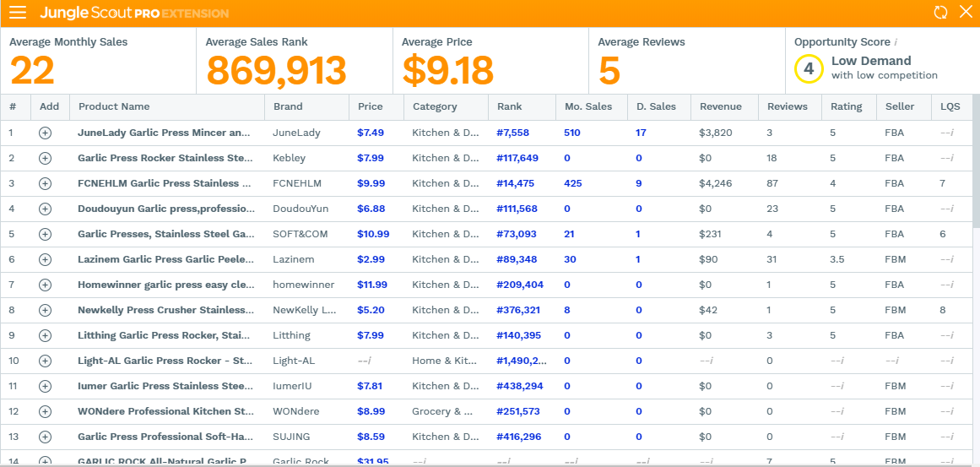
Task: Open FCNEHLM Garlic Press Stainless listing
Action: click(165, 183)
